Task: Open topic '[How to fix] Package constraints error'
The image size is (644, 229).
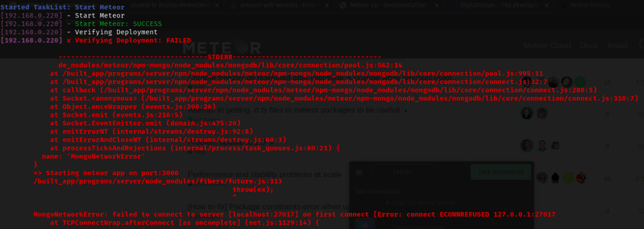Action: point(269,207)
